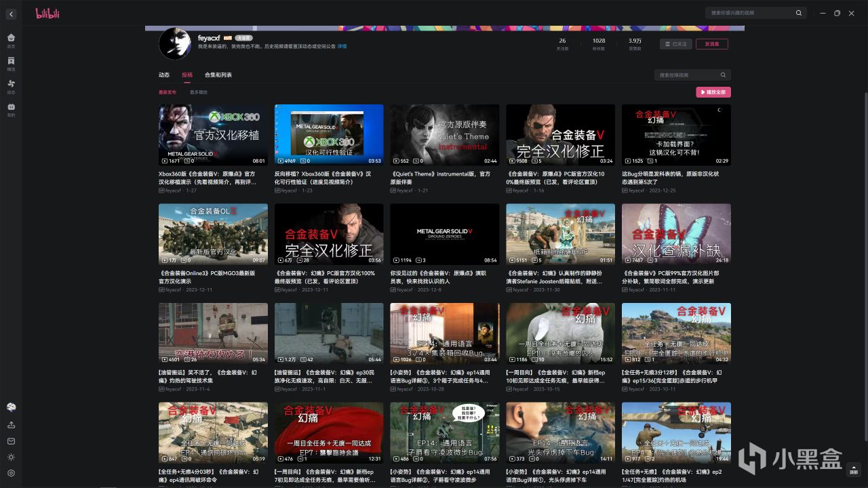Viewport: 868px width, 488px height.
Task: Open the 我的 profile icon in sidebar
Action: 11,109
